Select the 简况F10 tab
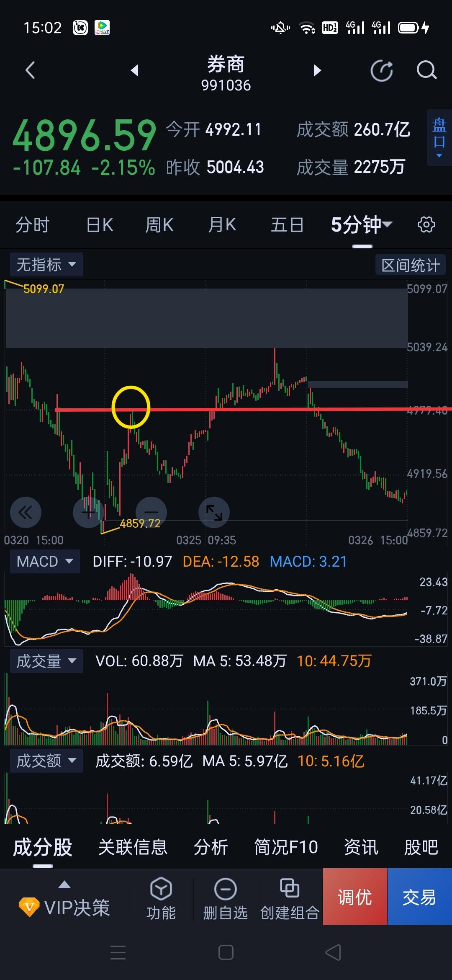The height and width of the screenshot is (980, 452). coord(286,847)
